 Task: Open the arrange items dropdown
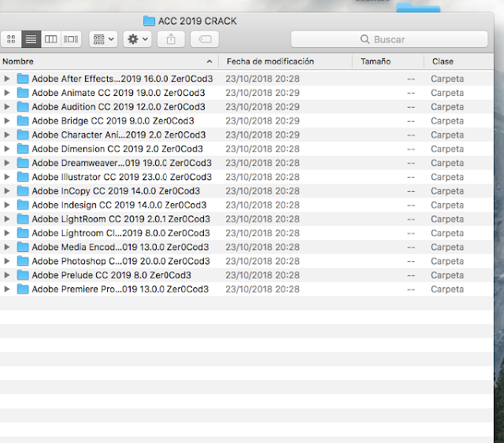click(103, 39)
